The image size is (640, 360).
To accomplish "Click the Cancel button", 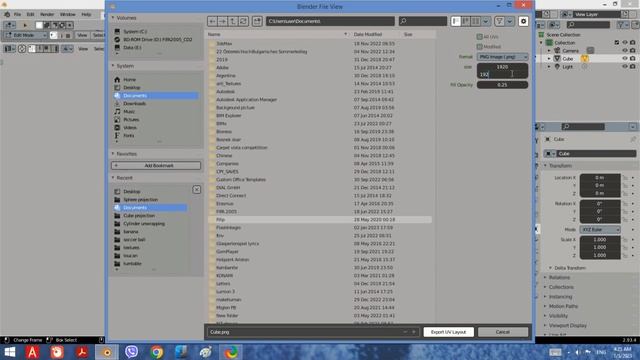I will click(x=503, y=332).
